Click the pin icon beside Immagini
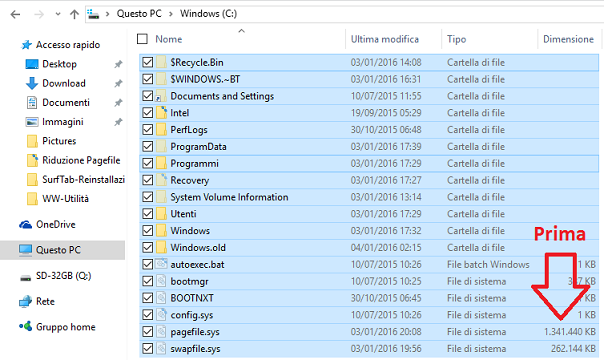This screenshot has width=604, height=360. tap(118, 122)
